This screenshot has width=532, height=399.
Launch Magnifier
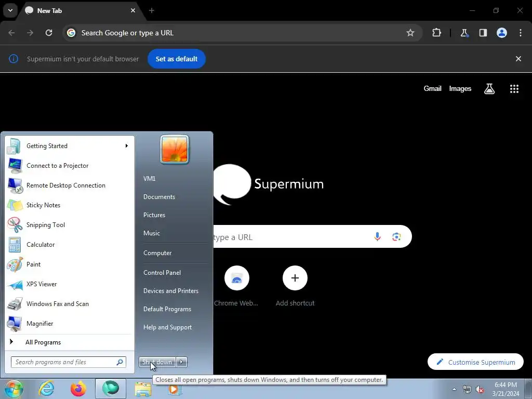point(69,323)
